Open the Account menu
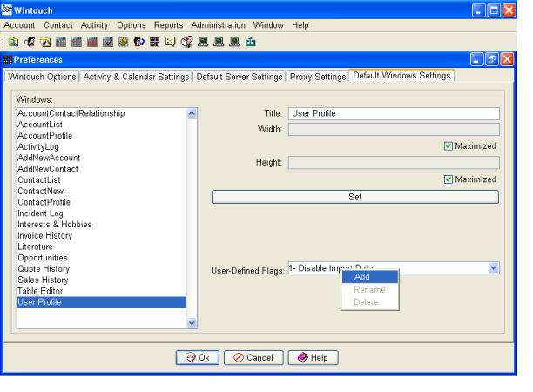 (x=19, y=25)
